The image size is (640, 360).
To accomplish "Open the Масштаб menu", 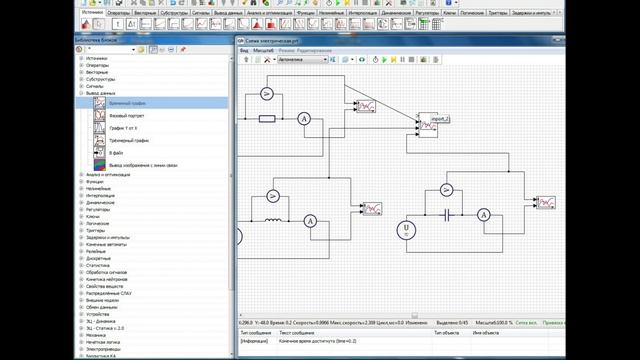I will (x=263, y=51).
